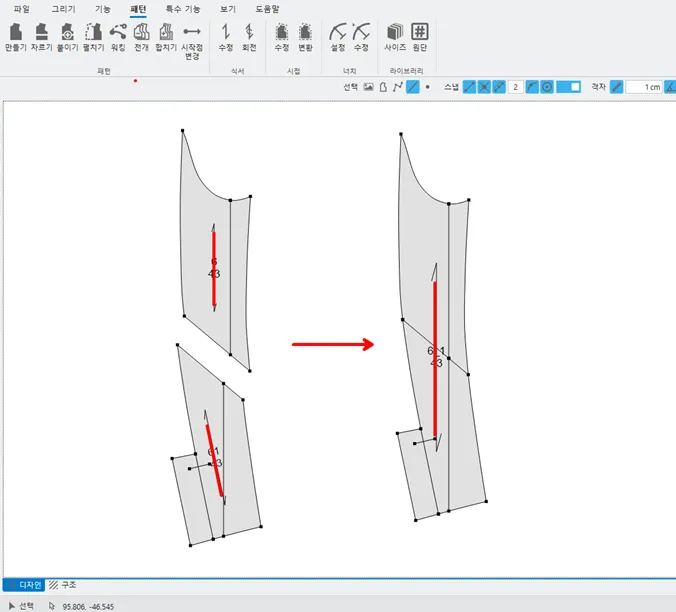Screen dimensions: 676x612
Task: Click the grid spacing 1 cm field
Action: (x=644, y=87)
